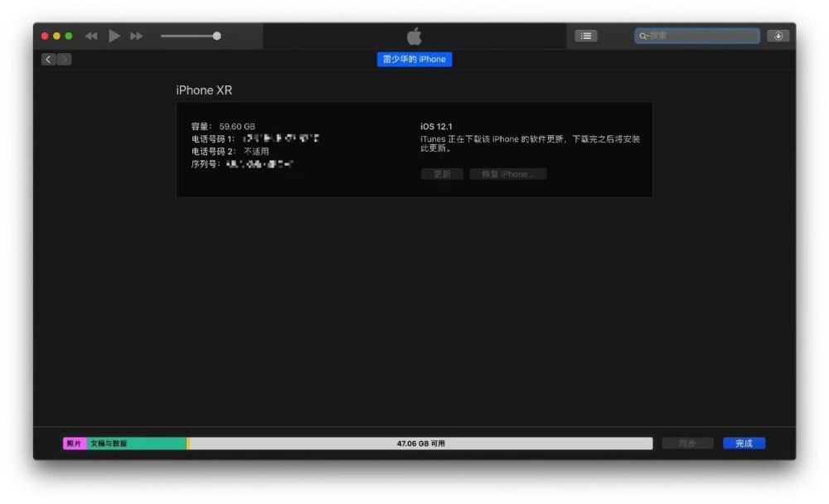Image resolution: width=829 pixels, height=504 pixels.
Task: Open the search options dropdown arrow
Action: point(649,36)
